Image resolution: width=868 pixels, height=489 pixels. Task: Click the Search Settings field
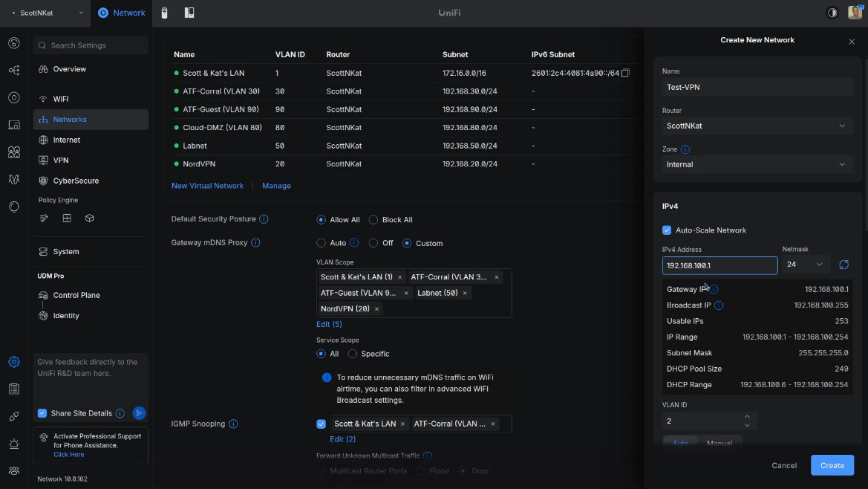tap(91, 45)
